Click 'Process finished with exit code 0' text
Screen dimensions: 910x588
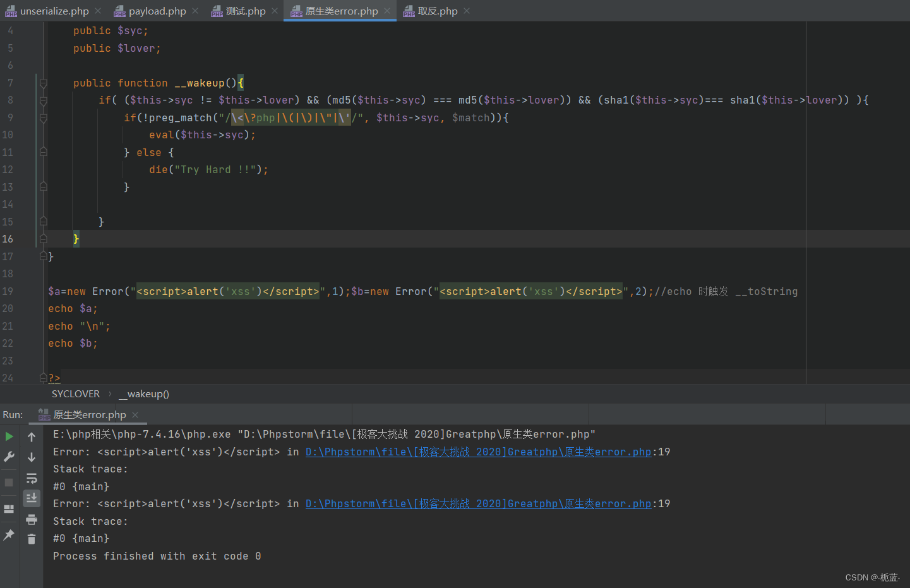[x=157, y=556]
